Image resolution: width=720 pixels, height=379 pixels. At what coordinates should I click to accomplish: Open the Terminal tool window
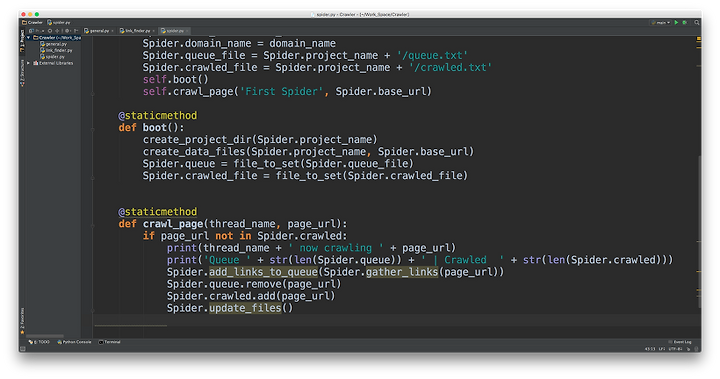point(110,342)
